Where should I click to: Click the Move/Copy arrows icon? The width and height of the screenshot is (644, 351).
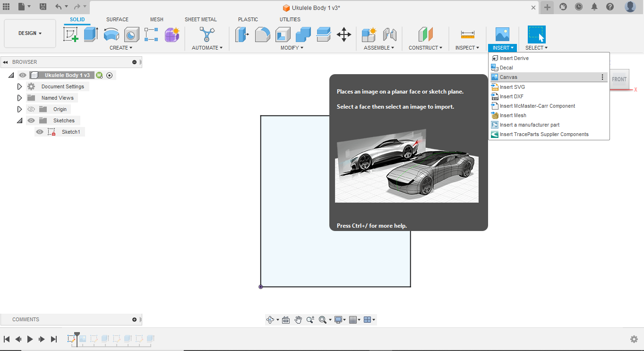coord(343,34)
